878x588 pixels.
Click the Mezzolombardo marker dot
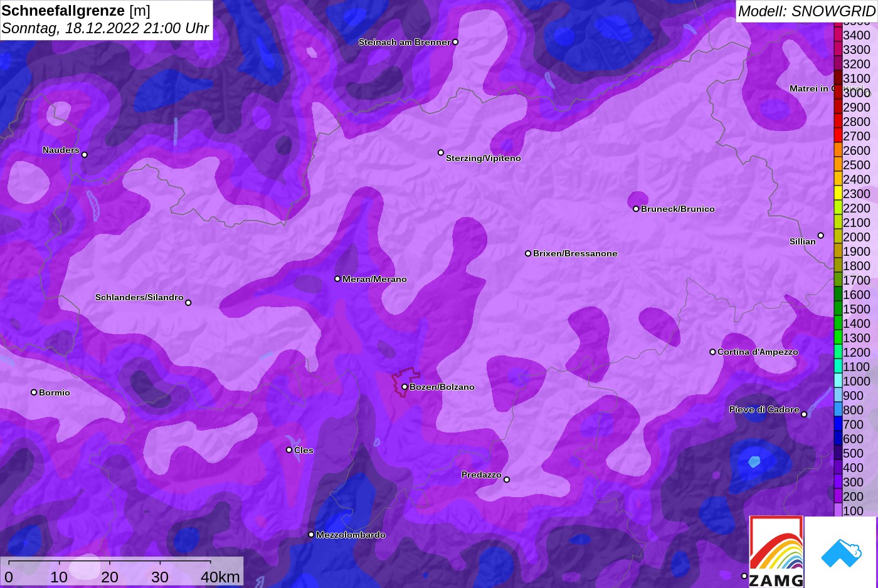pos(311,535)
